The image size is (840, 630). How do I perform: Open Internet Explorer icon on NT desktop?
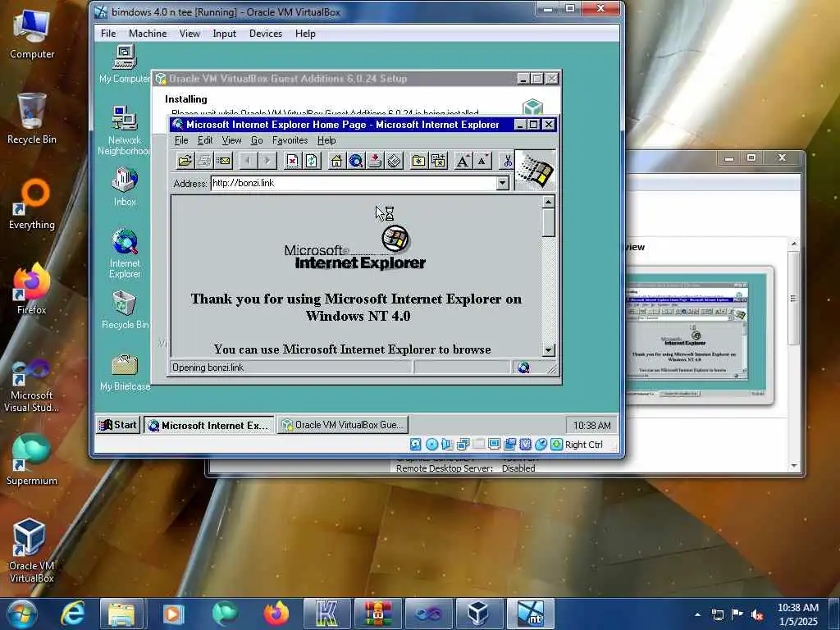[125, 253]
